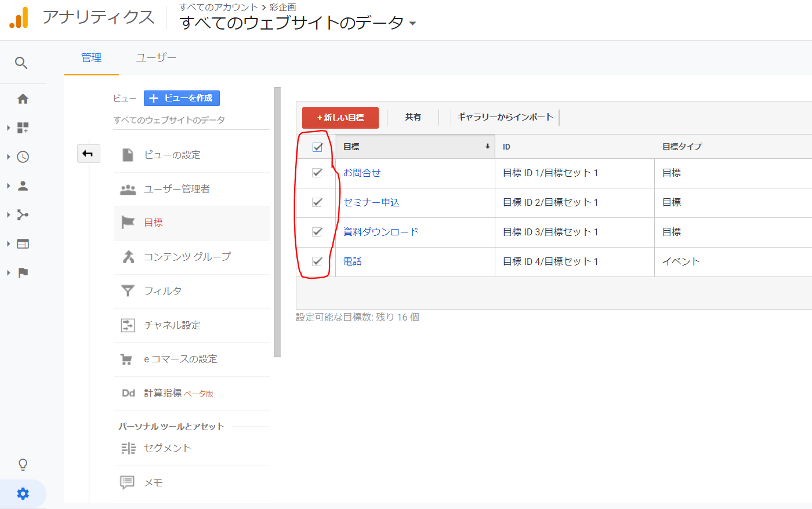Open the Discover lightbulb icon
This screenshot has width=812, height=509.
click(x=23, y=464)
